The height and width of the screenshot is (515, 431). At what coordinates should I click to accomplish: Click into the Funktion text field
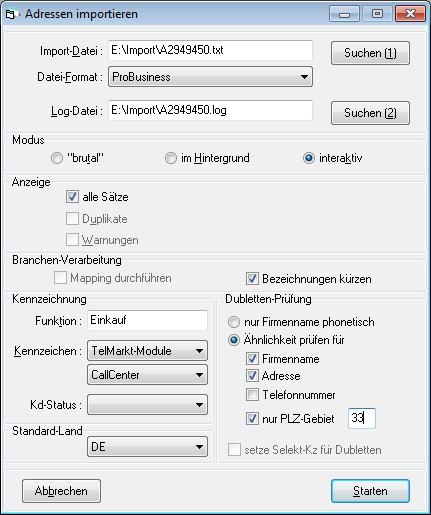coord(147,320)
